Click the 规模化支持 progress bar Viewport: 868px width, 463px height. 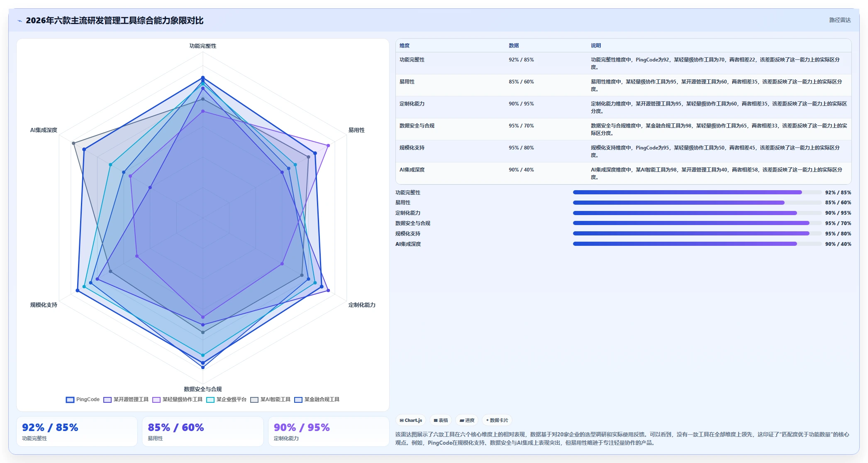pyautogui.click(x=697, y=233)
